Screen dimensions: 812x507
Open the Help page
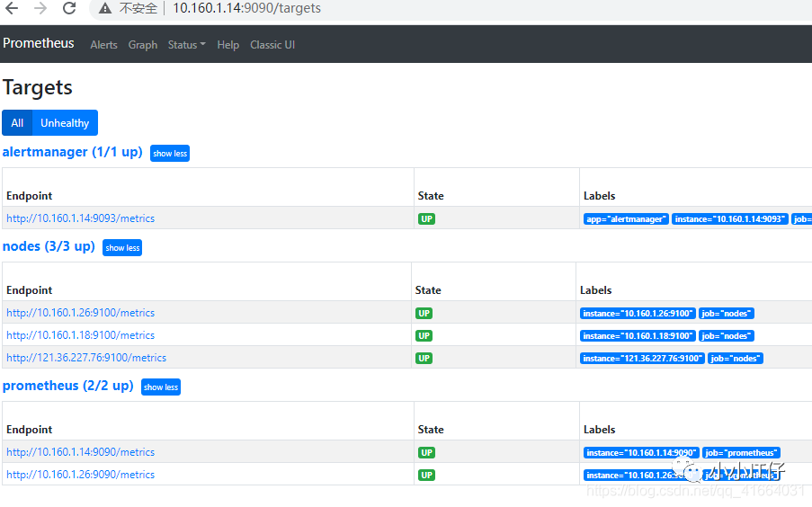click(228, 45)
